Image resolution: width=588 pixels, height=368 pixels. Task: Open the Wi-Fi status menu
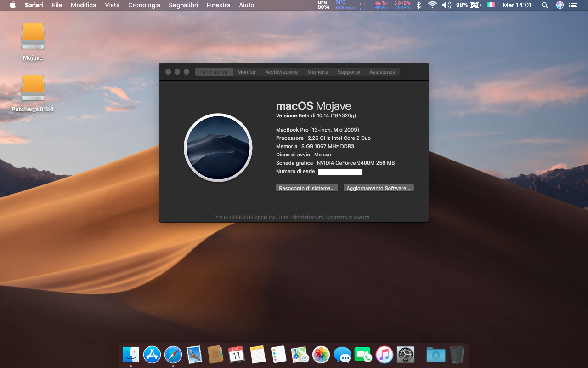pos(432,5)
